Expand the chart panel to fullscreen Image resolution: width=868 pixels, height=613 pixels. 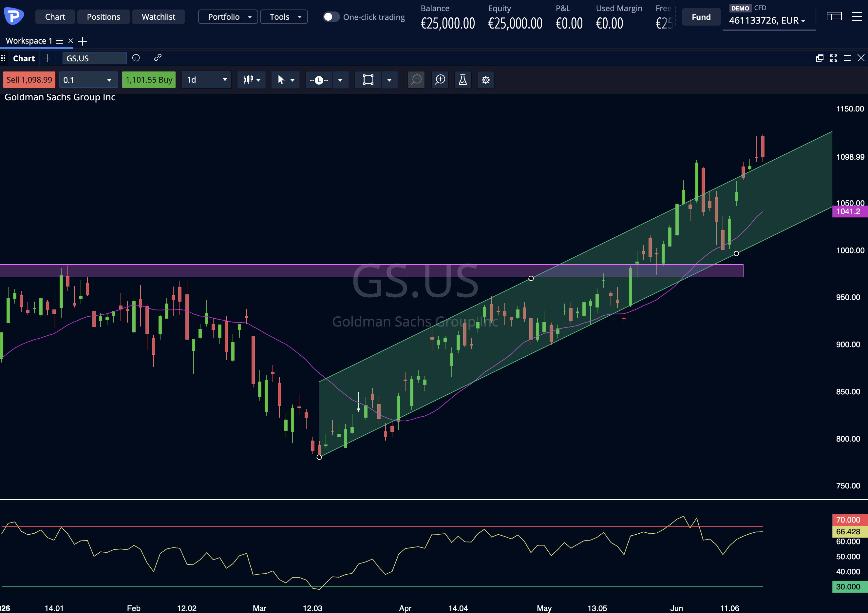(834, 58)
